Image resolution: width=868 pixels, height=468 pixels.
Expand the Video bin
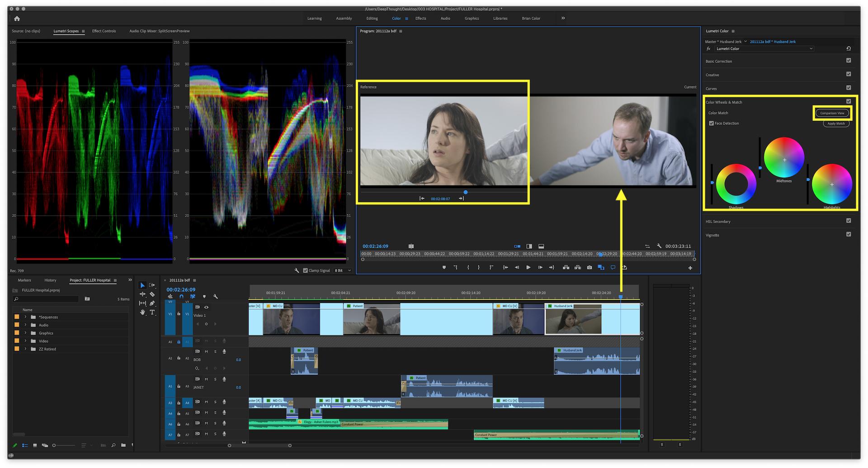25,341
